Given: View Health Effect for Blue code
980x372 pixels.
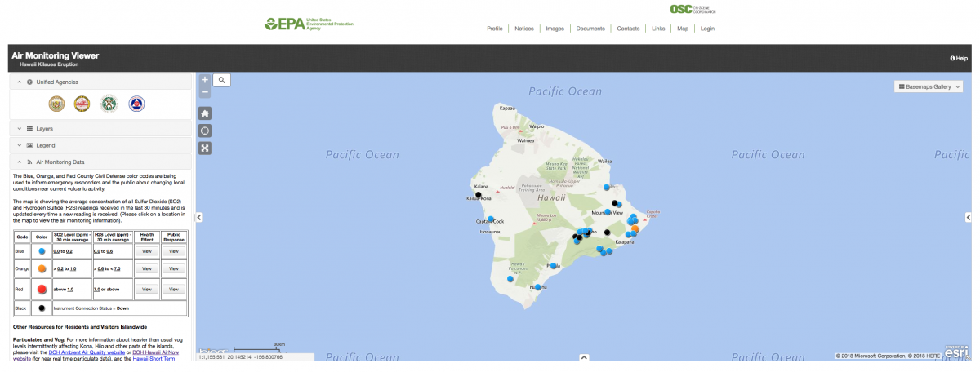Looking at the screenshot, I should point(146,251).
